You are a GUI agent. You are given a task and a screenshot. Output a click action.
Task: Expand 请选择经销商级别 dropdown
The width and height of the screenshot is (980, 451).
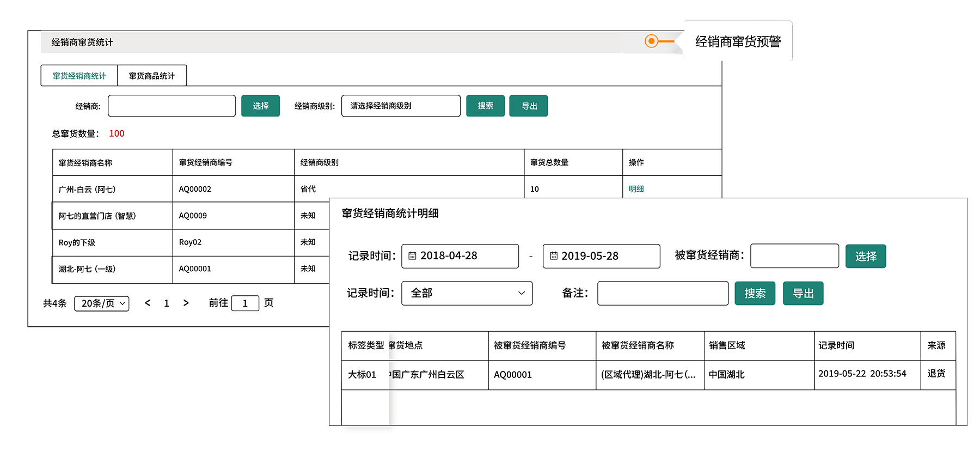401,106
